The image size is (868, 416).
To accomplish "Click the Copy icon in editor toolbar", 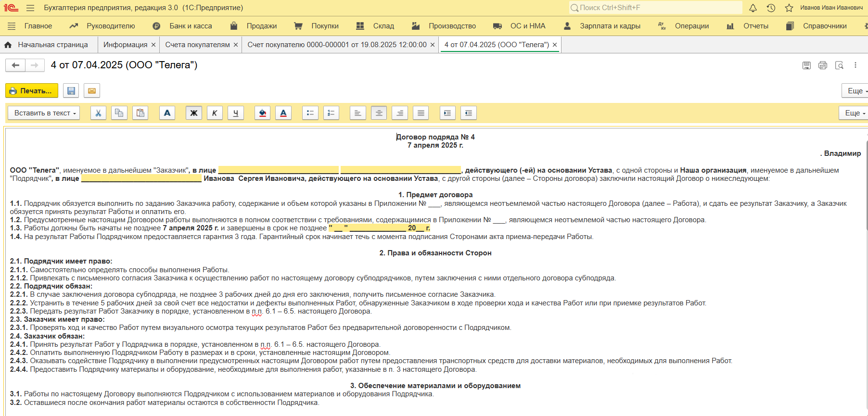I will click(119, 113).
